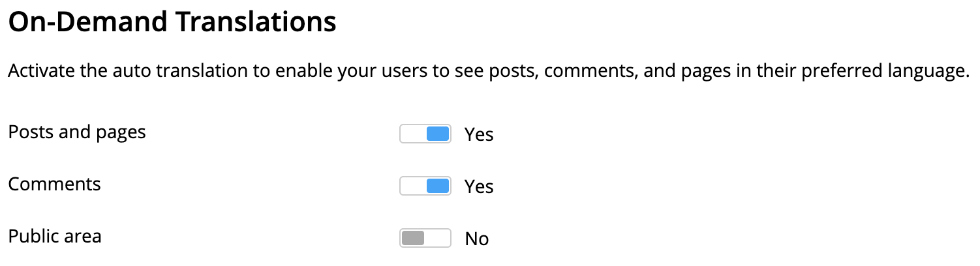Viewport: 980px width, 266px height.
Task: Click the white track of Comments switch
Action: [412, 186]
